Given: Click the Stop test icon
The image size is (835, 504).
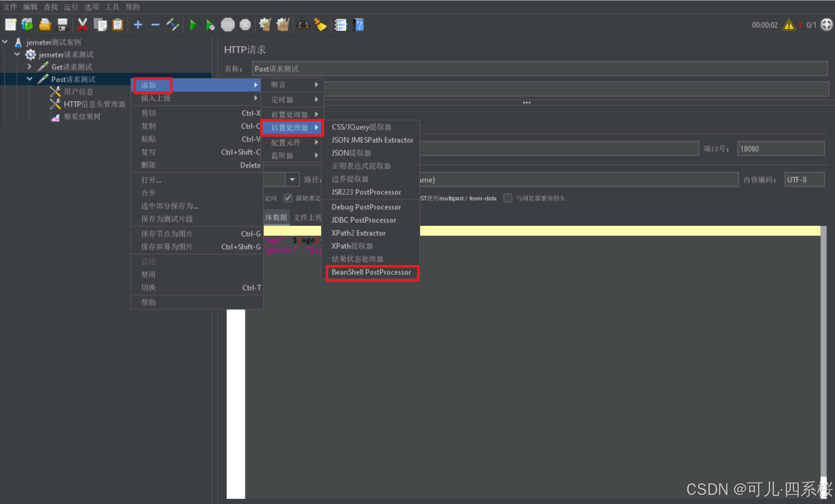Looking at the screenshot, I should tap(227, 25).
